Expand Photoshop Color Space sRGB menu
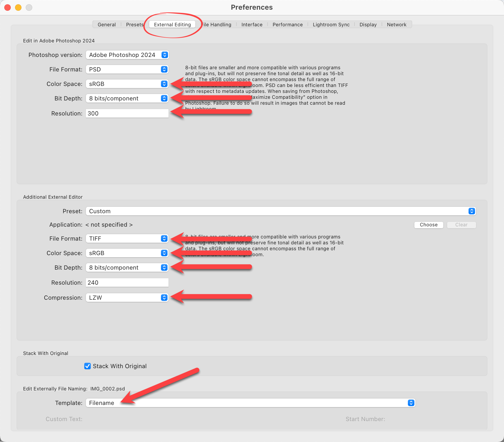 [127, 84]
